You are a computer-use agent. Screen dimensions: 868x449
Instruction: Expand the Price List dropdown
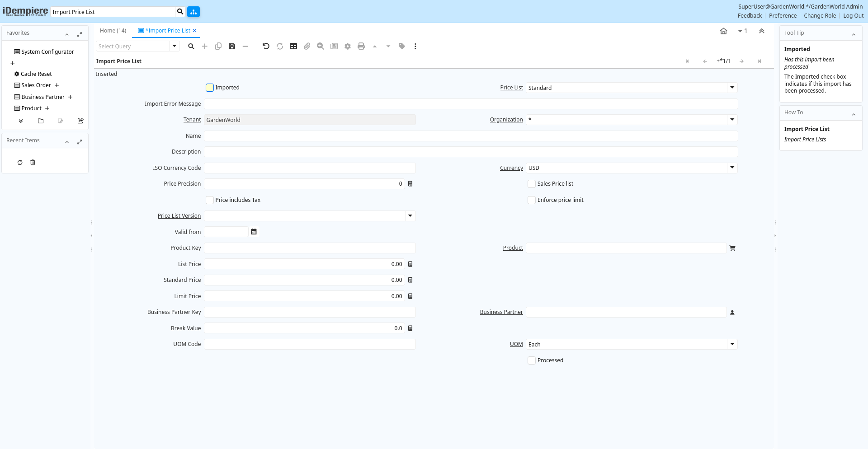pos(732,88)
